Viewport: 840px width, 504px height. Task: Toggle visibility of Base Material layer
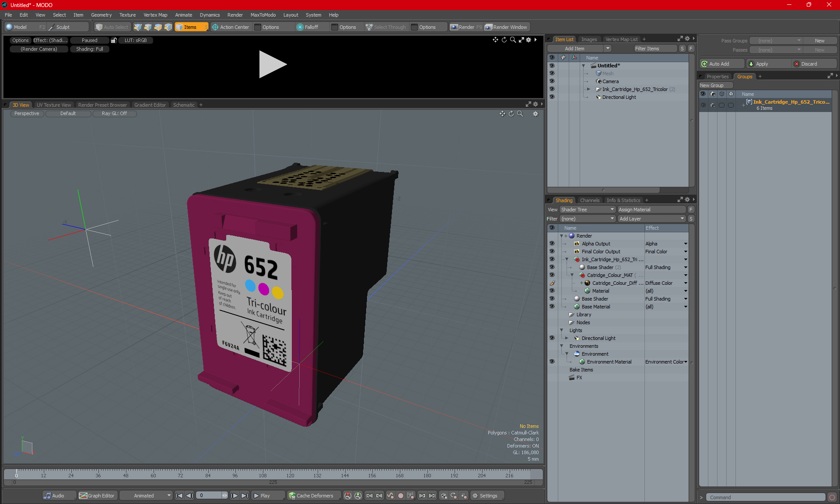click(x=552, y=307)
